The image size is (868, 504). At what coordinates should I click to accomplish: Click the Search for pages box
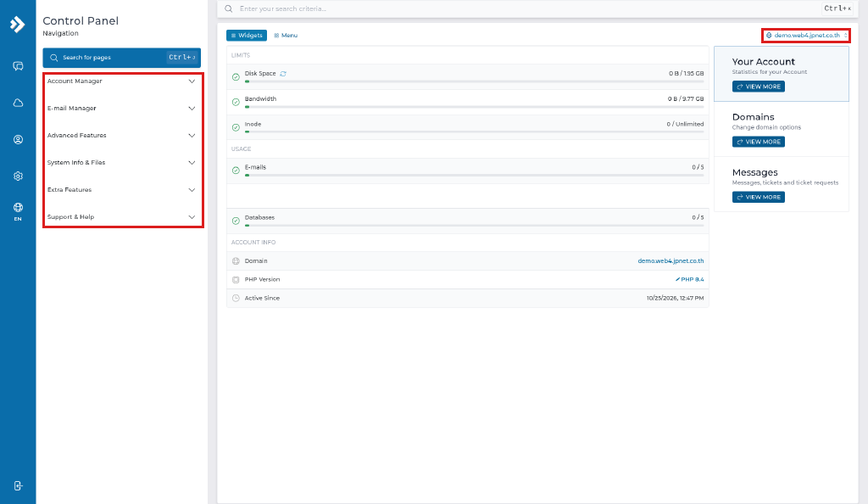click(x=122, y=58)
